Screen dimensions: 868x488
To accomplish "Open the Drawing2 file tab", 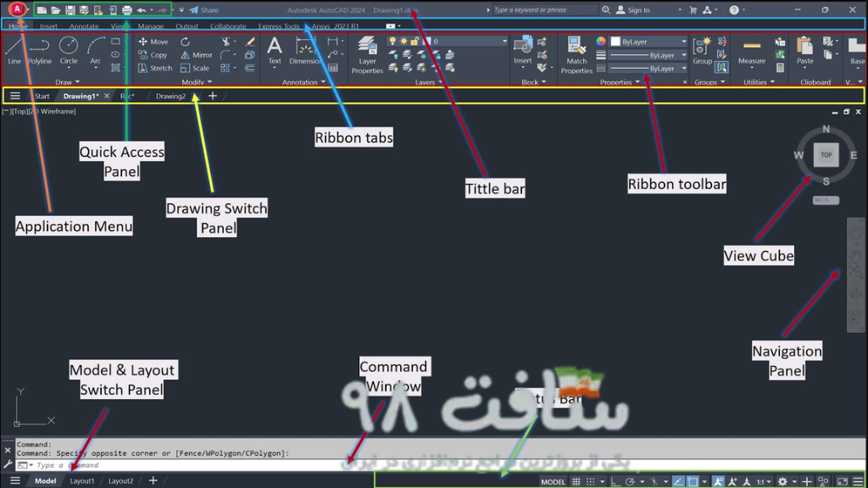I will pos(170,96).
